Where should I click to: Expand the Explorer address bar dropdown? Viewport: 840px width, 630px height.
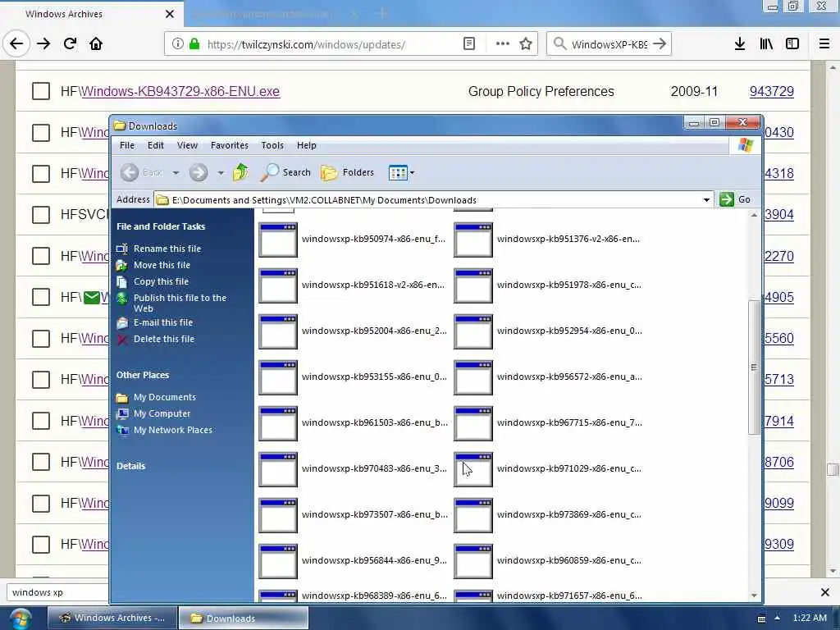[706, 200]
